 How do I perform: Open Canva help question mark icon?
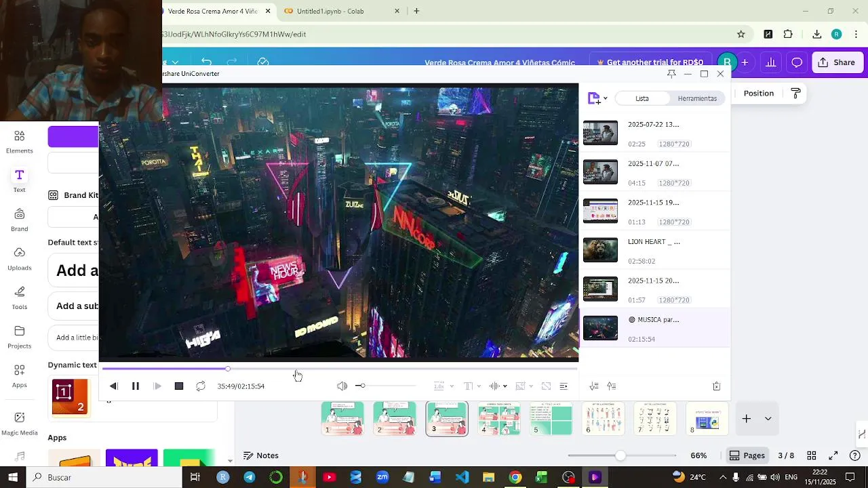855,456
